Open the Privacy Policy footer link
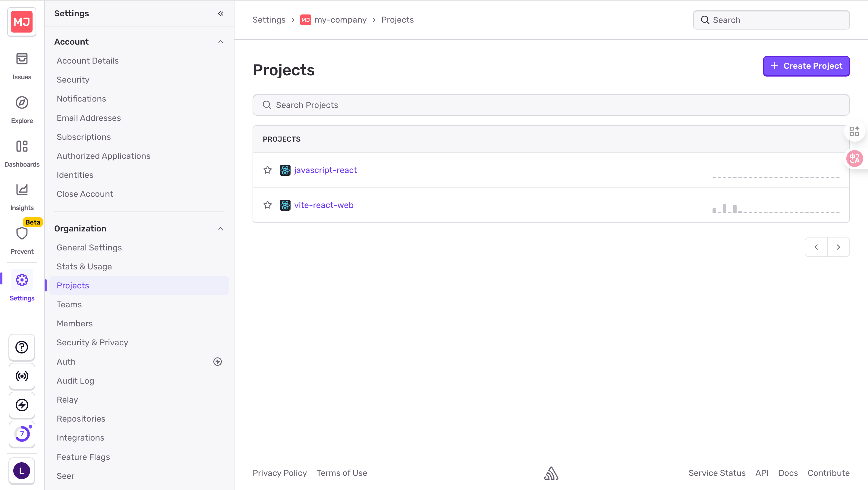This screenshot has height=490, width=868. coord(280,473)
